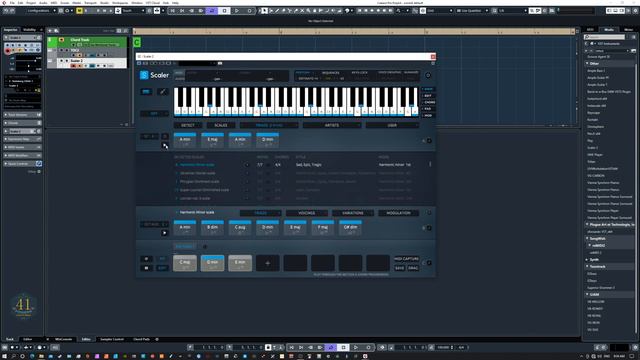Adjust the Inspector volume slider

pos(28,59)
